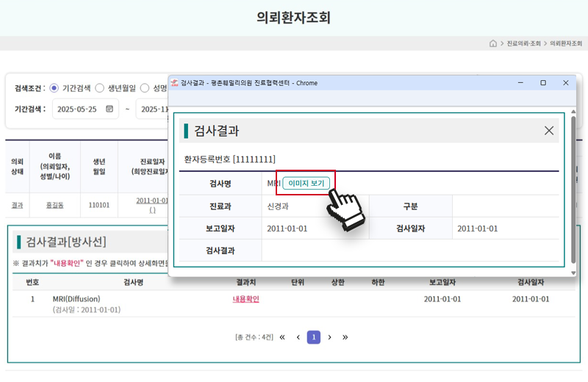
Task: Click the start date field 2025-05-25
Action: (x=77, y=109)
